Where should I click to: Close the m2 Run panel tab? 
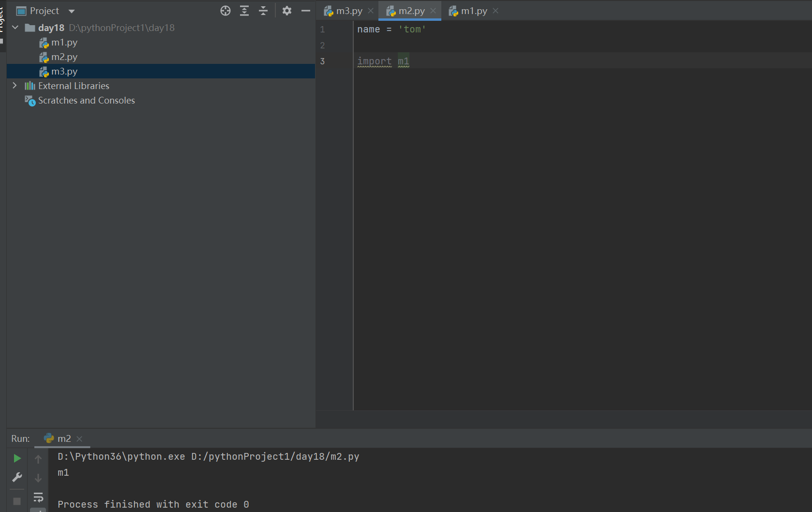click(79, 439)
